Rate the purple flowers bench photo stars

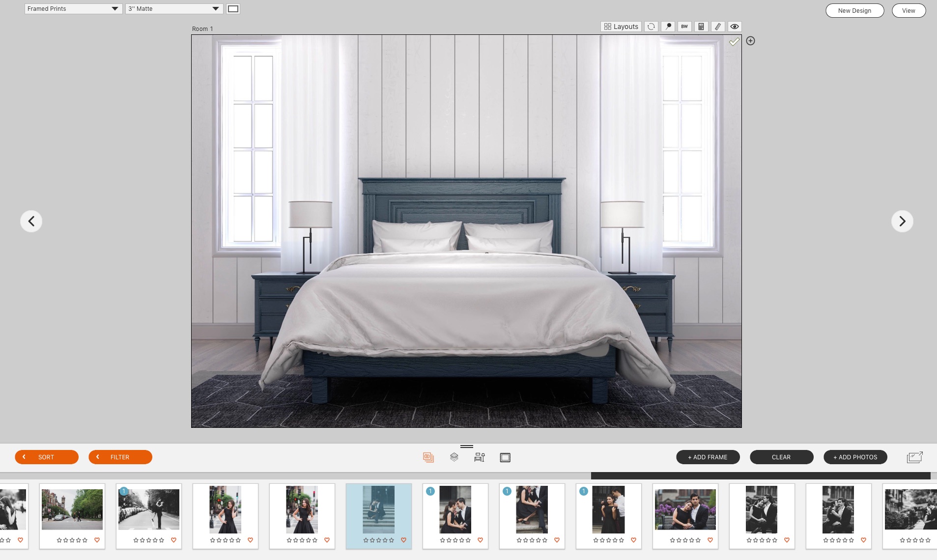pos(685,540)
